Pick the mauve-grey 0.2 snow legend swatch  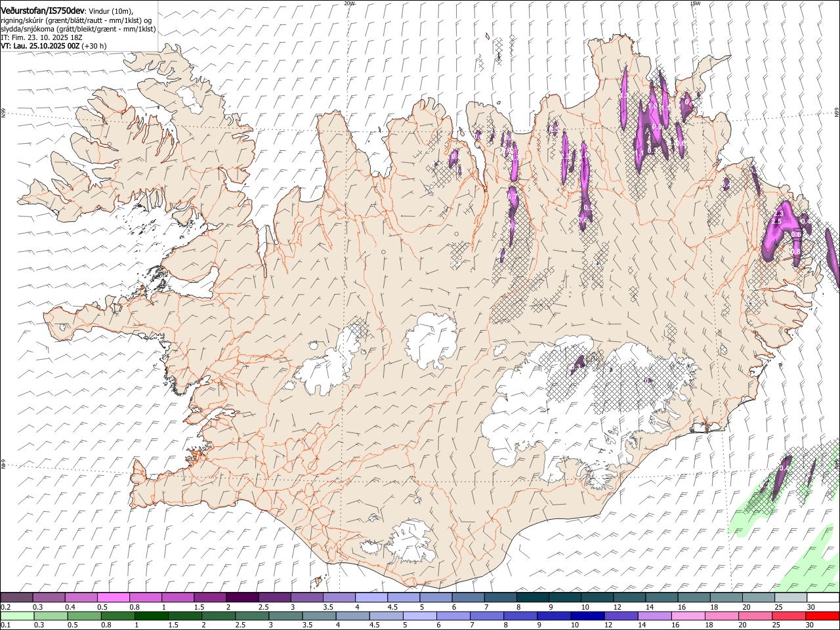click(16, 597)
